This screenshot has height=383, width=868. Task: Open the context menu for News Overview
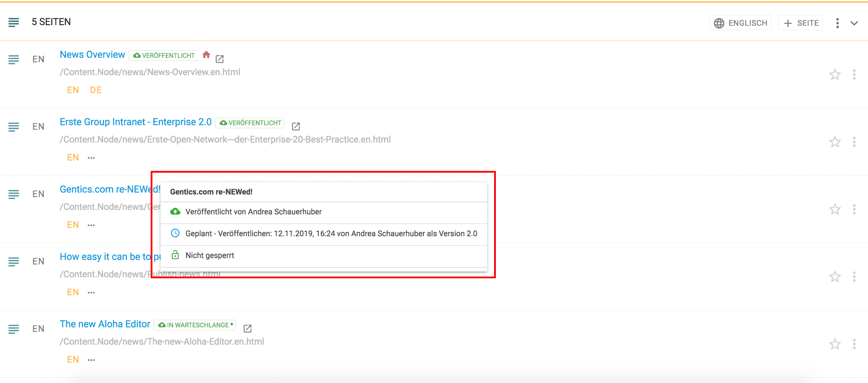point(854,75)
